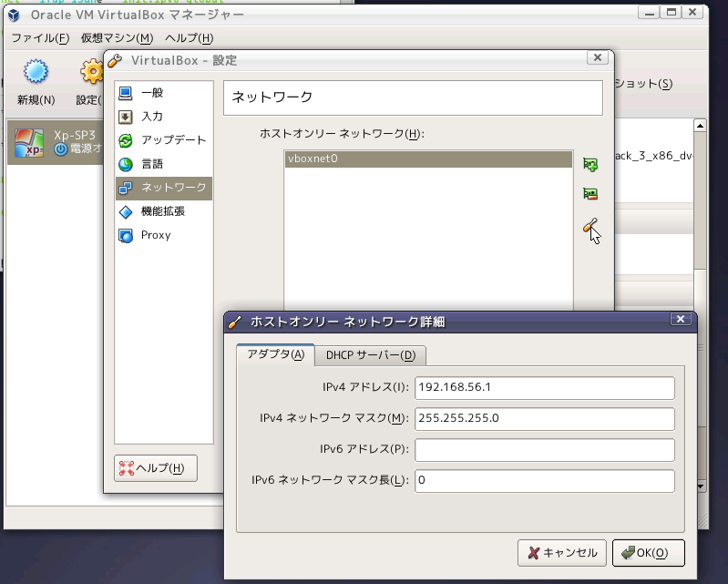Select vboxnet0 in the network list

tap(428, 159)
